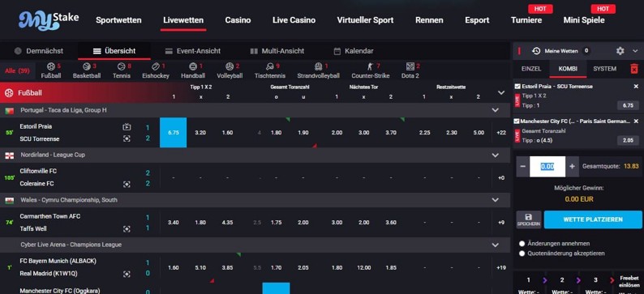The height and width of the screenshot is (294, 644).
Task: Select Änderungen annehmen radio option
Action: pyautogui.click(x=522, y=244)
